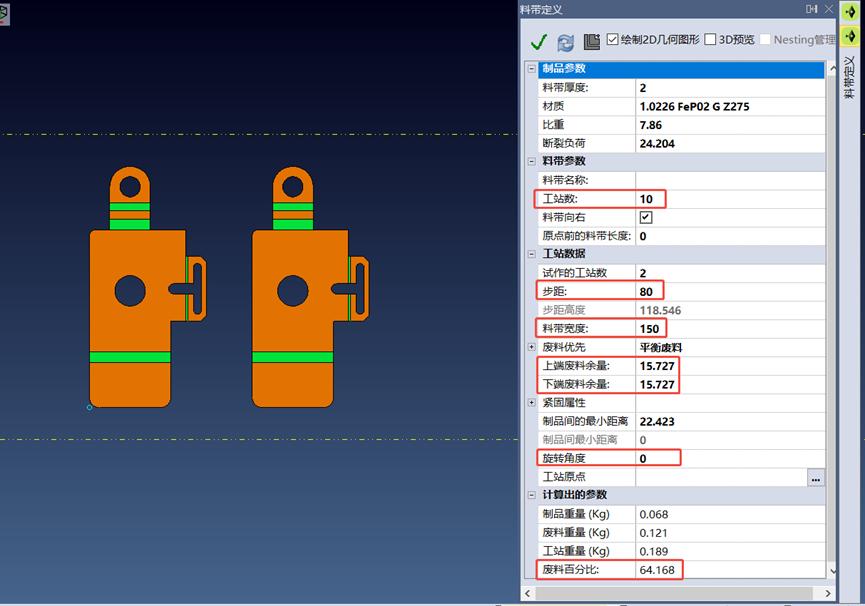The width and height of the screenshot is (865, 606).
Task: Toggle 绘制2D几何图形 checkbox
Action: (612, 39)
